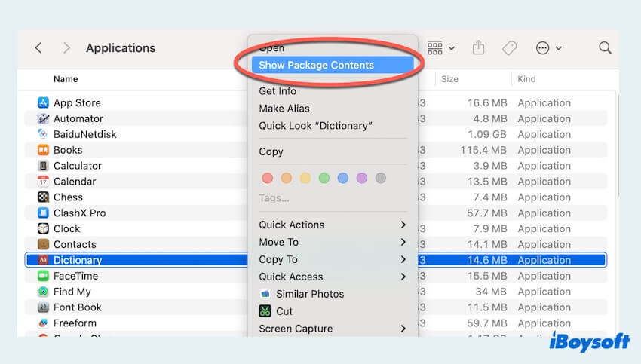Image resolution: width=641 pixels, height=364 pixels.
Task: Select the FaceTime app icon
Action: click(x=43, y=276)
